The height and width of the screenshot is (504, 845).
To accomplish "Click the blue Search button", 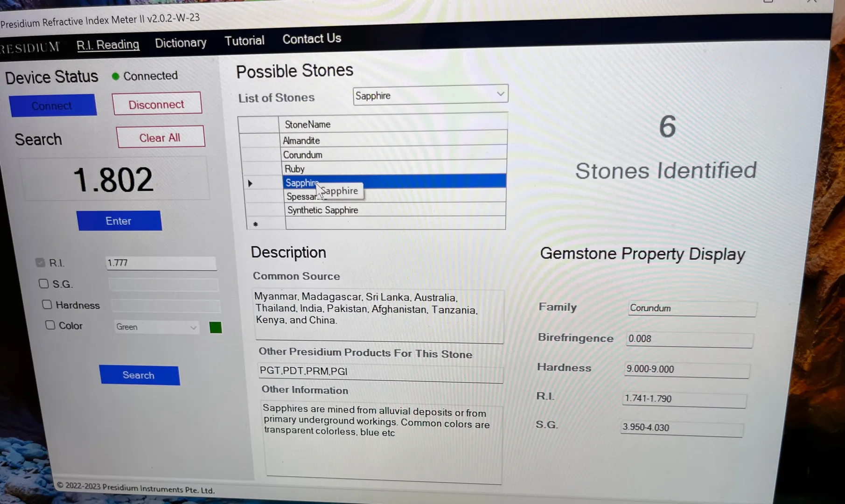I will (x=139, y=375).
